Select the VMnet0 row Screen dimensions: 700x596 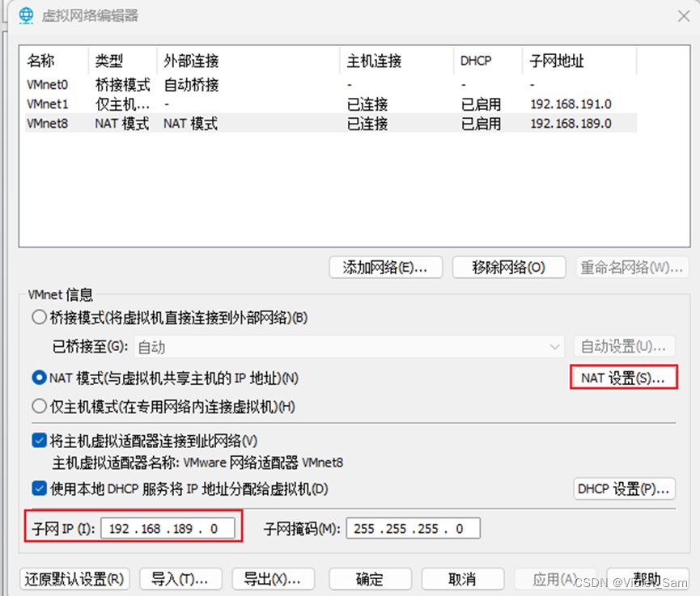pos(331,84)
